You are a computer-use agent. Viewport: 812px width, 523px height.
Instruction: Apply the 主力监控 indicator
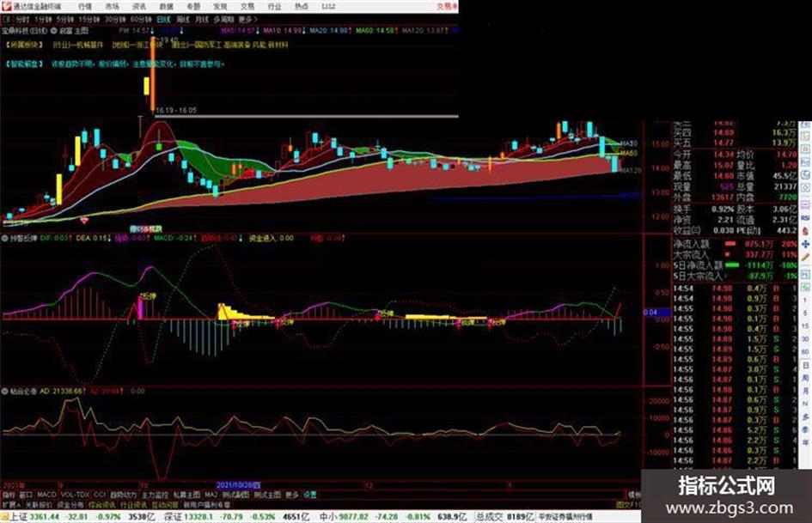(155, 495)
